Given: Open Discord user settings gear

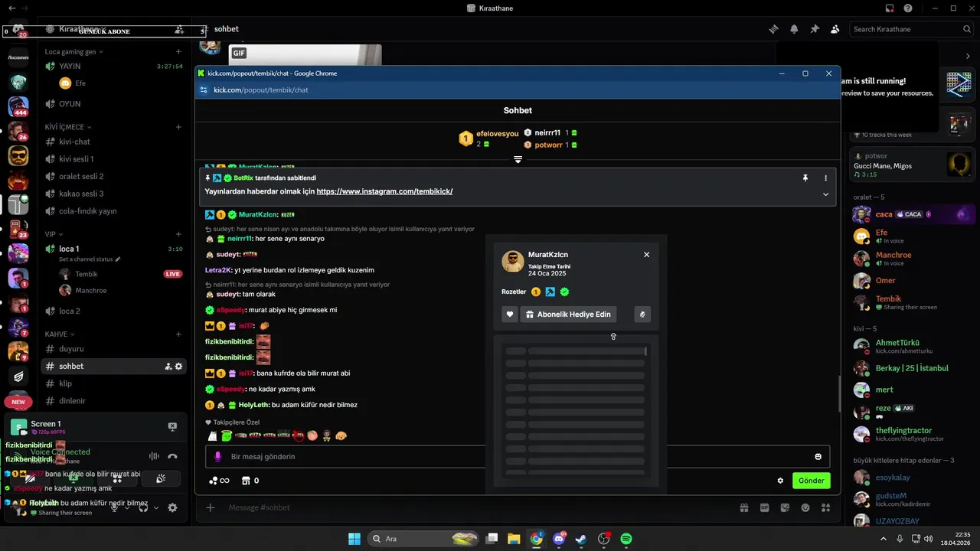Looking at the screenshot, I should [172, 507].
